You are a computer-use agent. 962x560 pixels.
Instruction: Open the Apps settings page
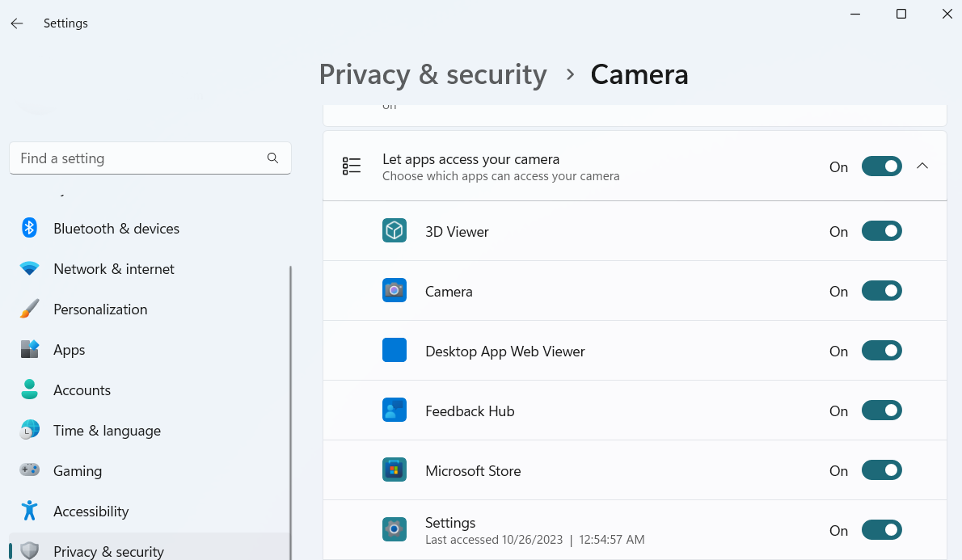click(69, 350)
